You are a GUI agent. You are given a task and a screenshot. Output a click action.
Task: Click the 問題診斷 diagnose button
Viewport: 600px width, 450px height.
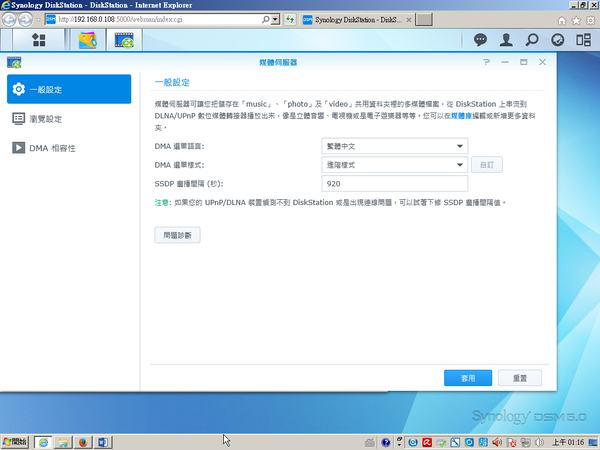coord(177,234)
